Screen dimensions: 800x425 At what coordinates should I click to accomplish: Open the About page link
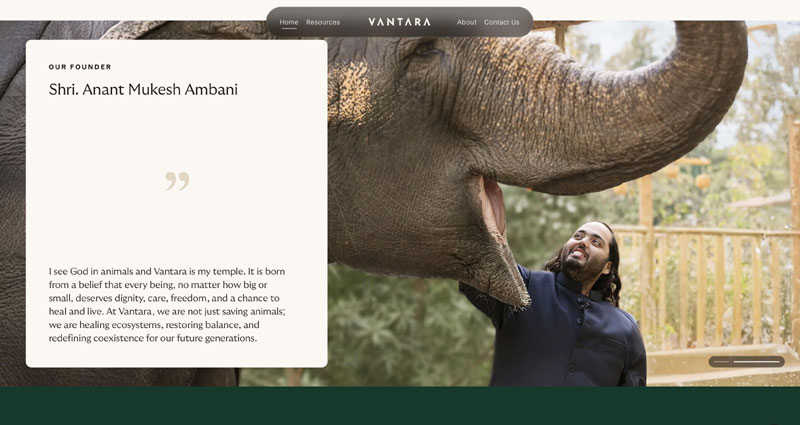point(466,22)
